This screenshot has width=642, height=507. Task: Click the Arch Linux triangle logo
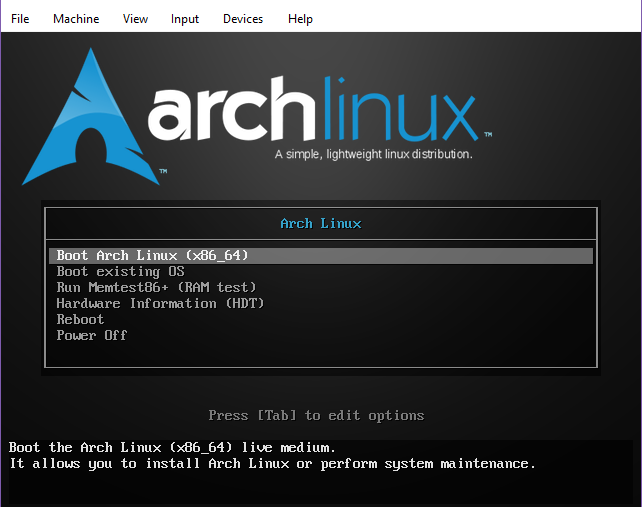click(90, 117)
